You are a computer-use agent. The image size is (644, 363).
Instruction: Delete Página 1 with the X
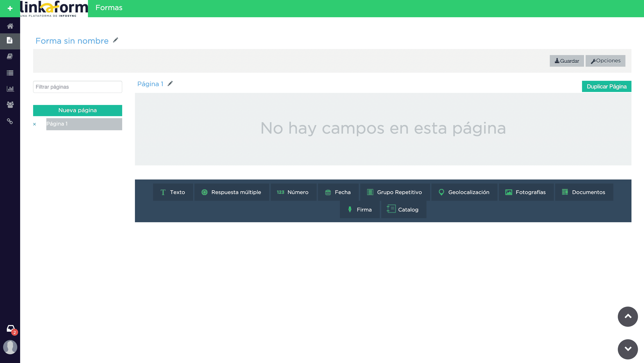tap(34, 124)
